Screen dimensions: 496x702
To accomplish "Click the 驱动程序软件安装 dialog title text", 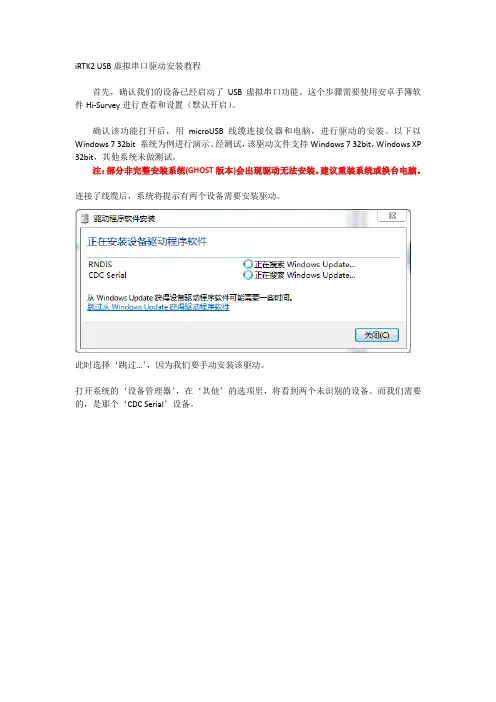I will 124,218.
